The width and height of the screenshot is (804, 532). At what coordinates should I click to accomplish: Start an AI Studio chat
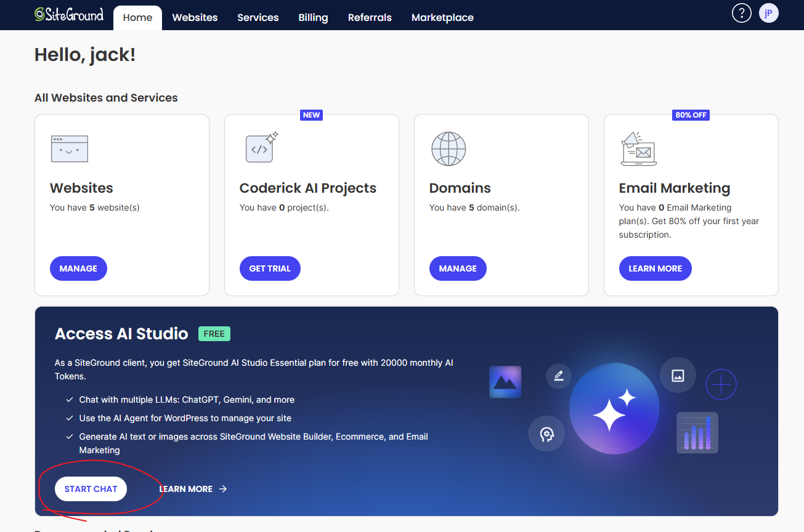[91, 489]
